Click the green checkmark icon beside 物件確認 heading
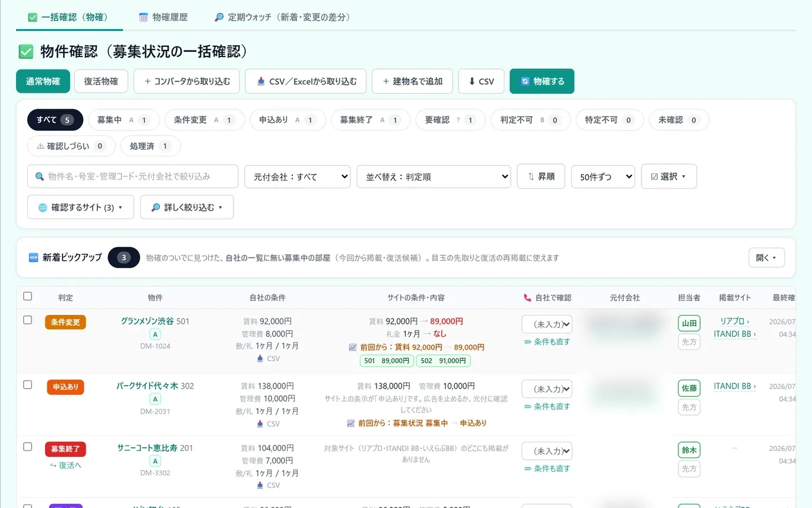812x508 pixels. click(x=26, y=52)
